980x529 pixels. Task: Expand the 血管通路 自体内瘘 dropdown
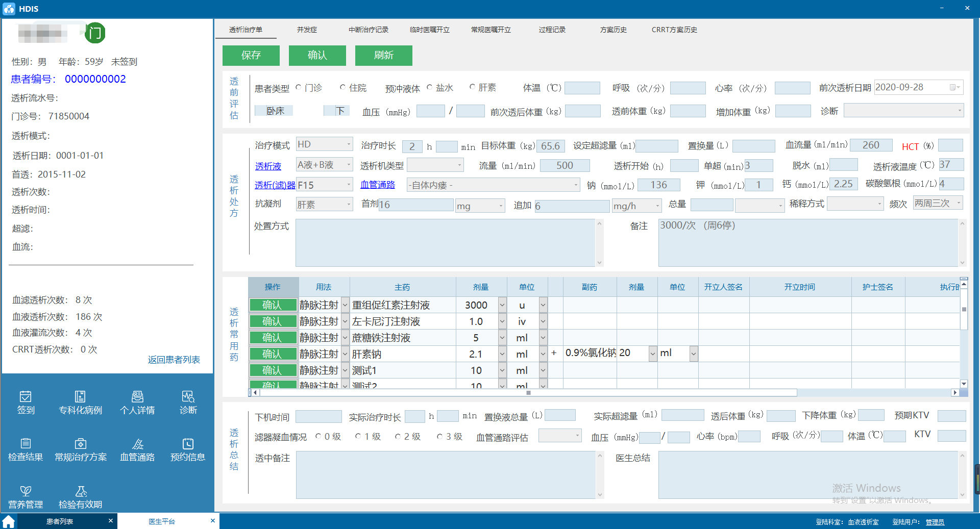pos(576,185)
